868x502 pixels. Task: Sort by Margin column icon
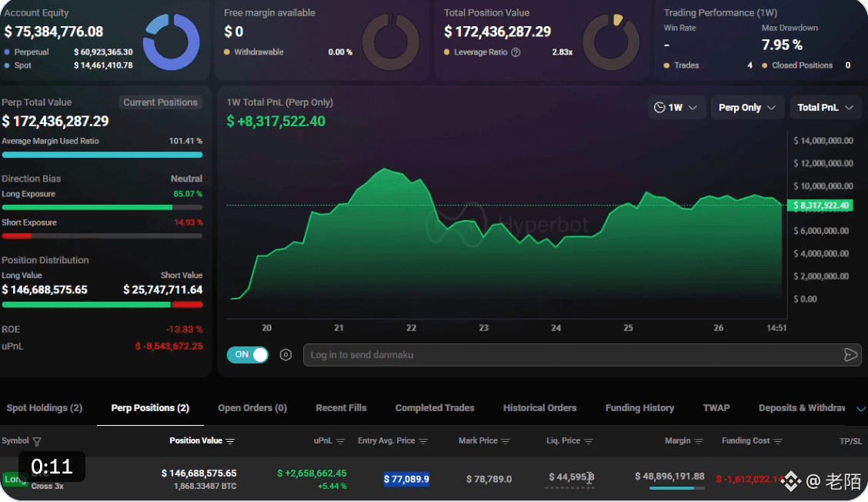coord(699,441)
